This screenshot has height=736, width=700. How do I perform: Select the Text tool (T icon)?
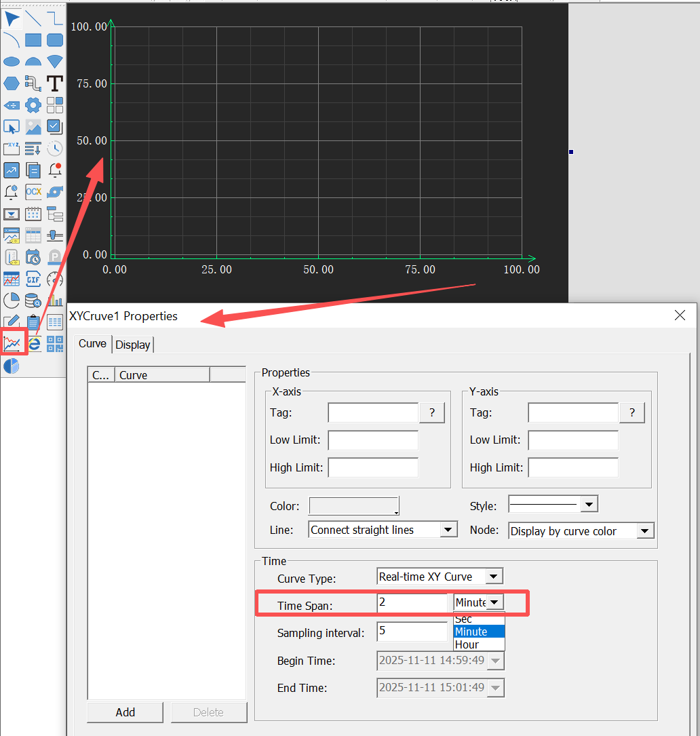click(x=54, y=83)
